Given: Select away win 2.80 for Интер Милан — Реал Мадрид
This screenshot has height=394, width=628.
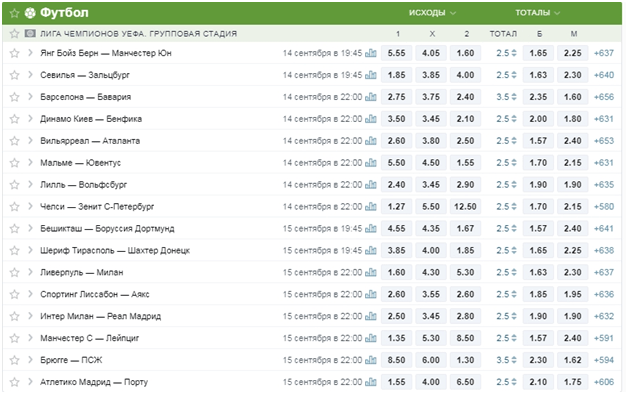Looking at the screenshot, I should click(x=465, y=316).
